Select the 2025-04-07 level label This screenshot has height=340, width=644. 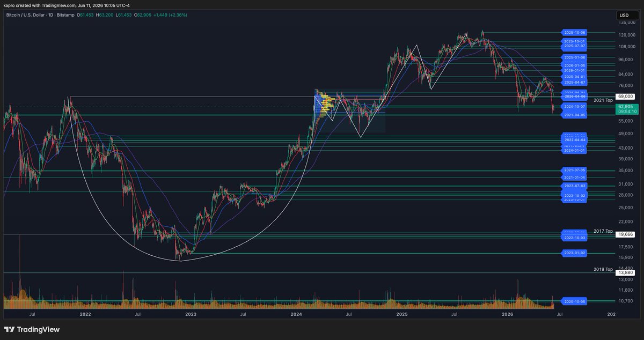pyautogui.click(x=575, y=83)
